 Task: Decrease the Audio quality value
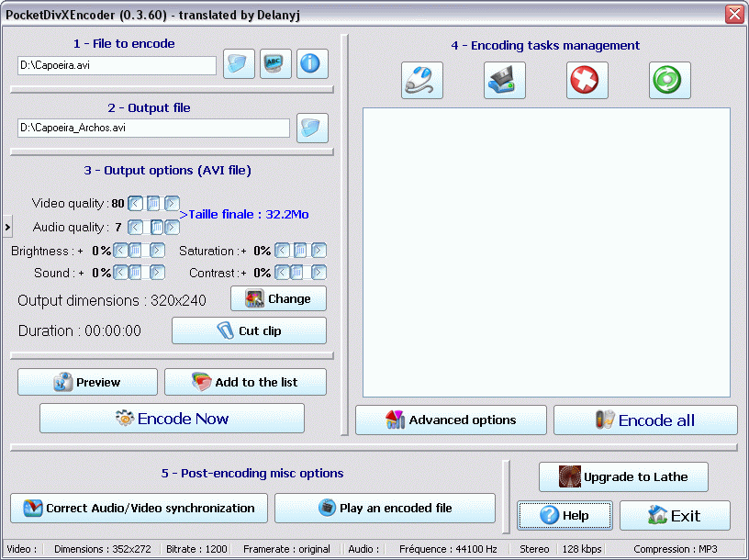point(135,227)
